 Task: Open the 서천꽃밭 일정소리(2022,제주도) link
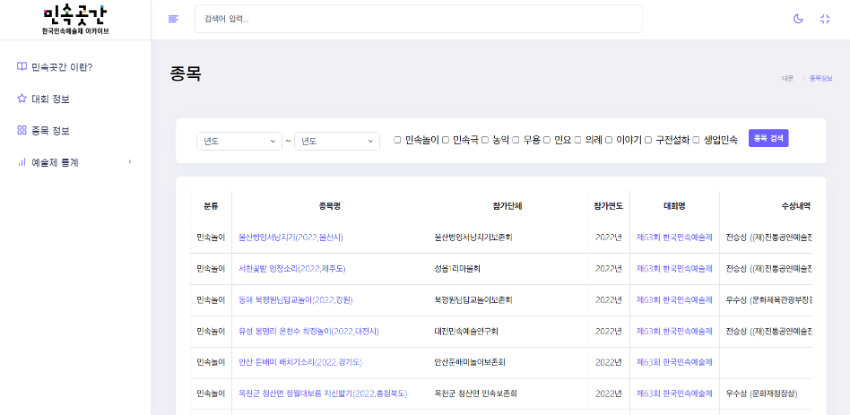click(x=291, y=269)
